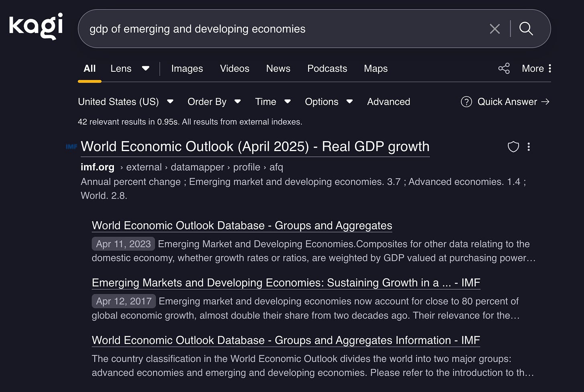The width and height of the screenshot is (584, 392).
Task: Click the IMF favicon beside first result
Action: 71,147
